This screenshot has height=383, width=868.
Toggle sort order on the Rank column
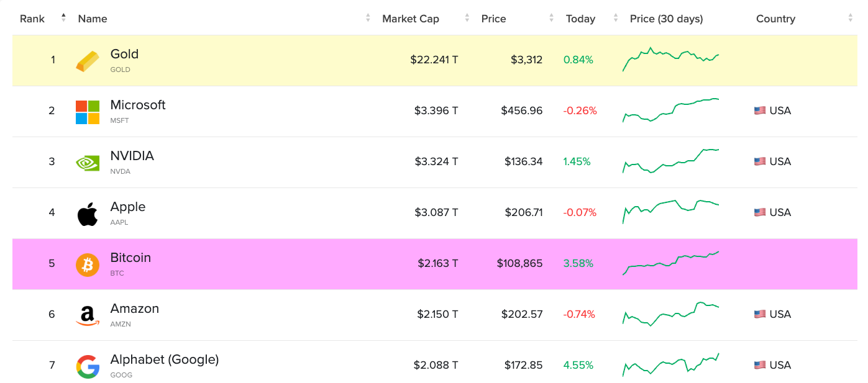[63, 18]
